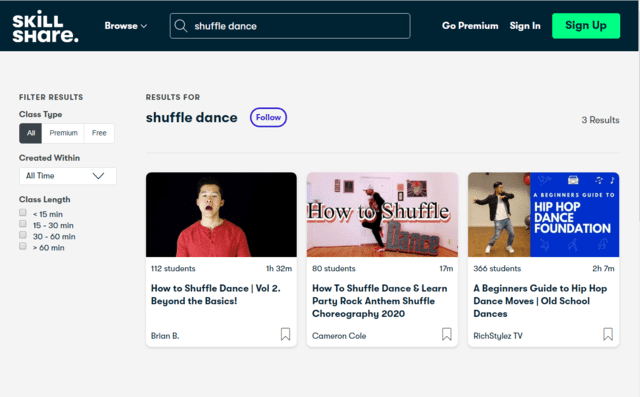This screenshot has width=640, height=397.
Task: Click the '3 Results' count text
Action: pos(600,120)
